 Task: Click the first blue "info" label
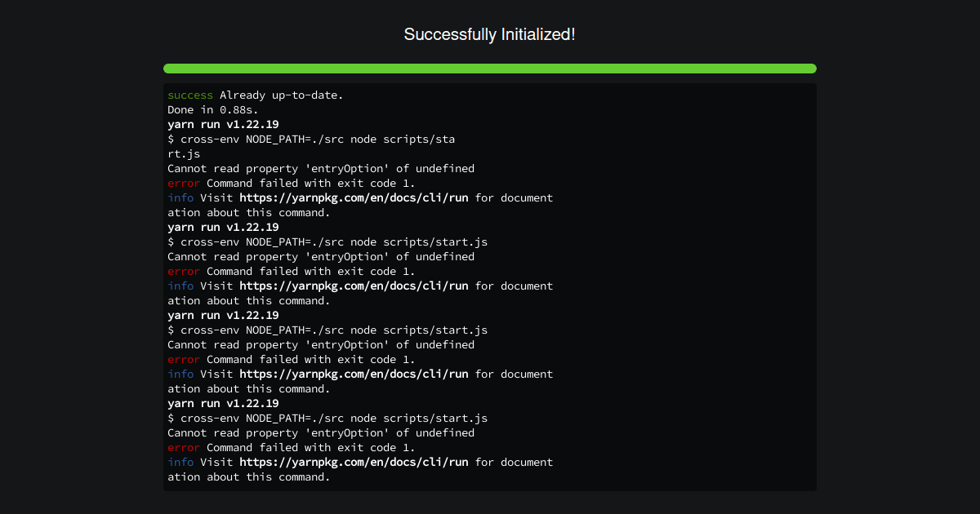point(180,197)
